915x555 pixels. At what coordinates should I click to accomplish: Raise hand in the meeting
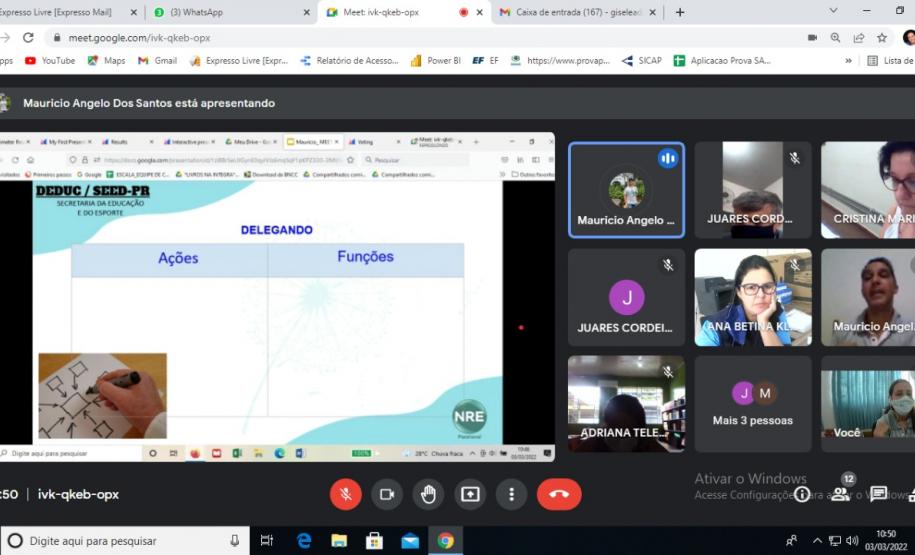tap(428, 494)
